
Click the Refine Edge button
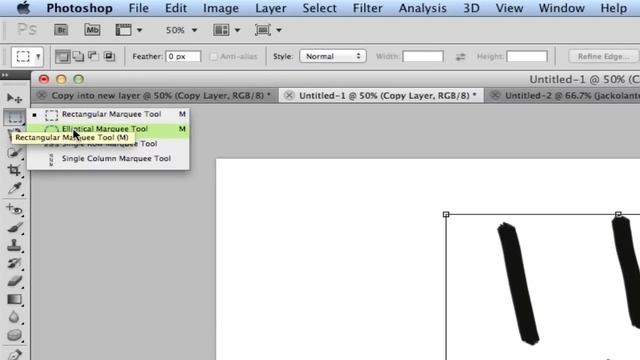pos(604,56)
